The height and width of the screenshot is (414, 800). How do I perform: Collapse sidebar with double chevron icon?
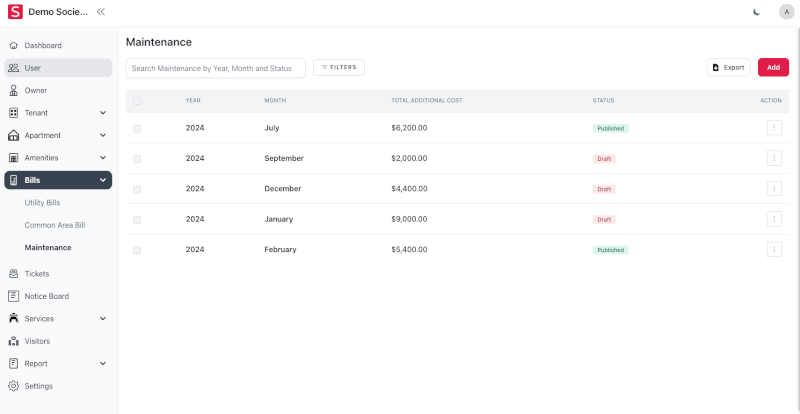(x=101, y=12)
